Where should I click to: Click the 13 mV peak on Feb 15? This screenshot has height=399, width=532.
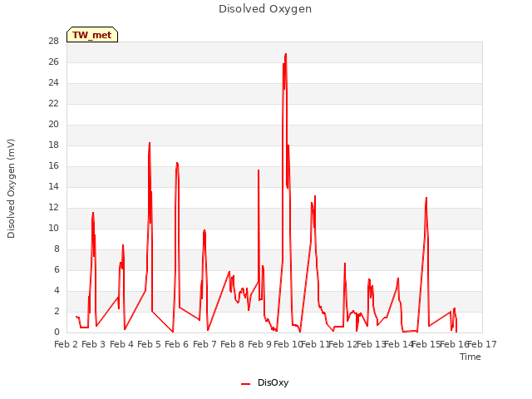pyautogui.click(x=426, y=198)
